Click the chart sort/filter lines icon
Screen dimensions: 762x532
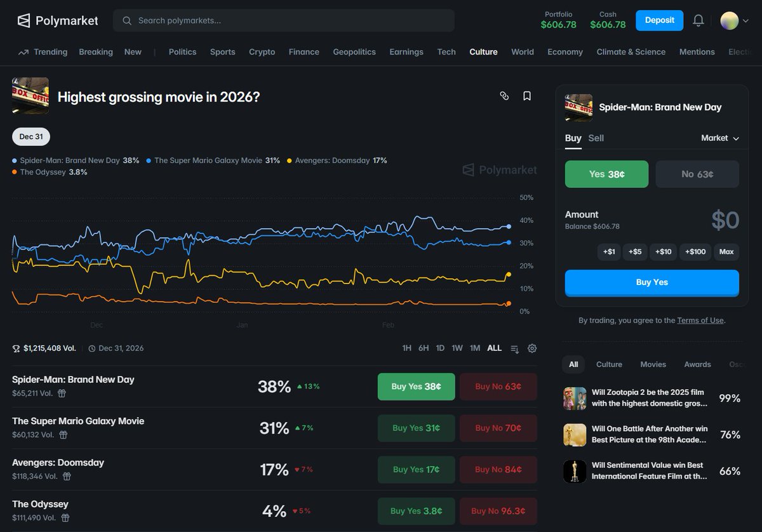coord(515,349)
